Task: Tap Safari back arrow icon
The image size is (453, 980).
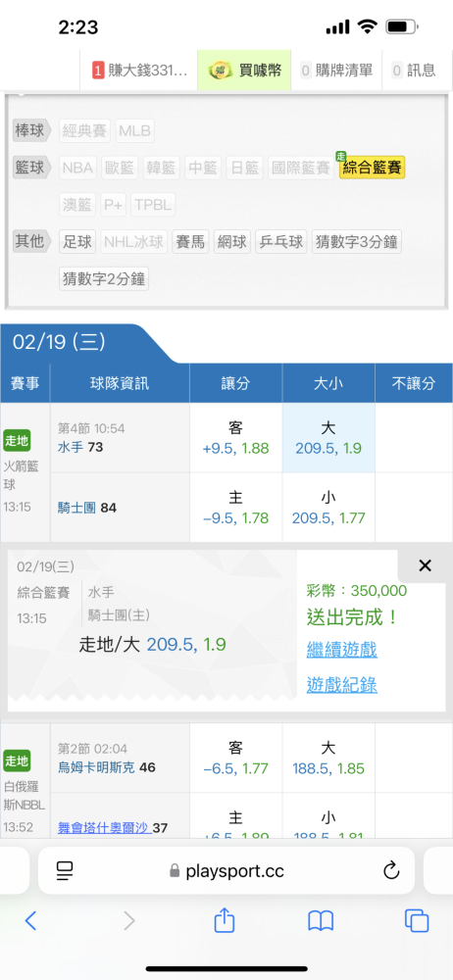Action: click(x=30, y=920)
